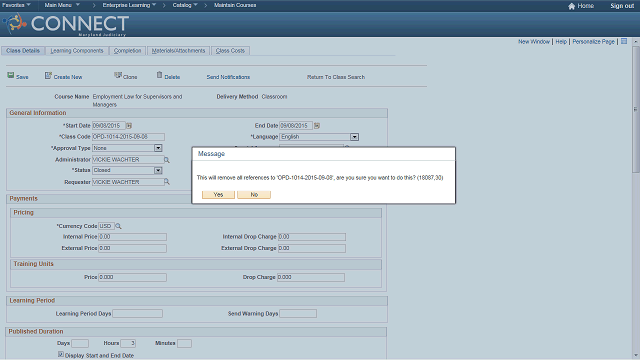Click the Training Units Price field

tap(132, 277)
